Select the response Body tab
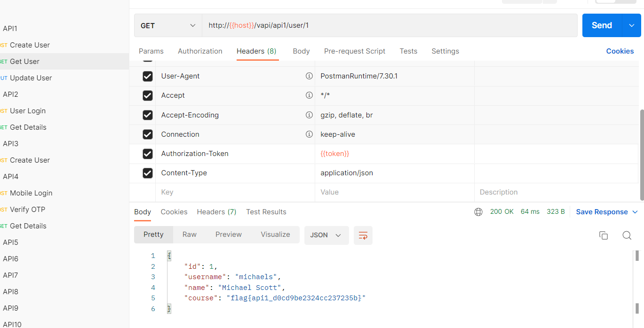This screenshot has height=328, width=644. click(143, 212)
